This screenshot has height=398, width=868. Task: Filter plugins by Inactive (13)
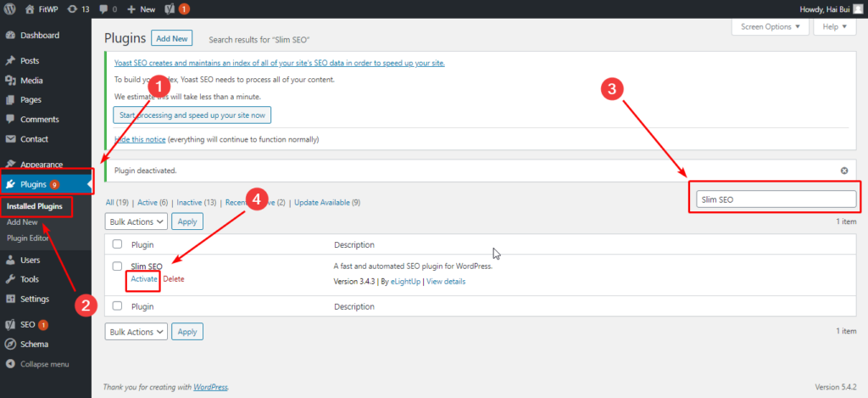click(197, 203)
